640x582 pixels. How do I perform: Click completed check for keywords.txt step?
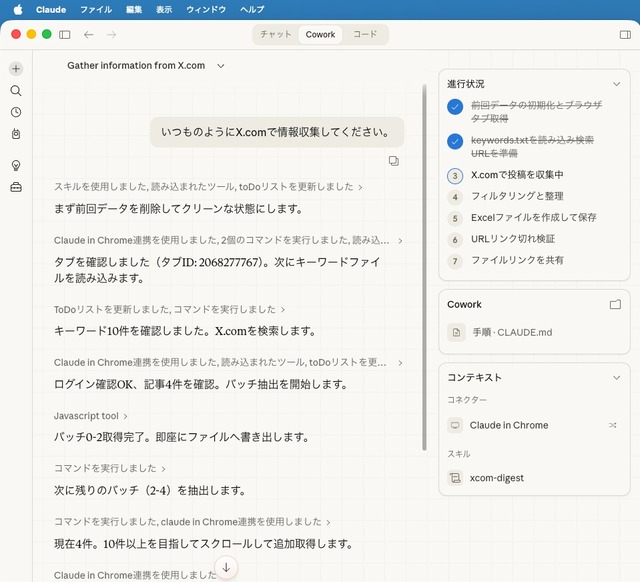click(x=455, y=142)
